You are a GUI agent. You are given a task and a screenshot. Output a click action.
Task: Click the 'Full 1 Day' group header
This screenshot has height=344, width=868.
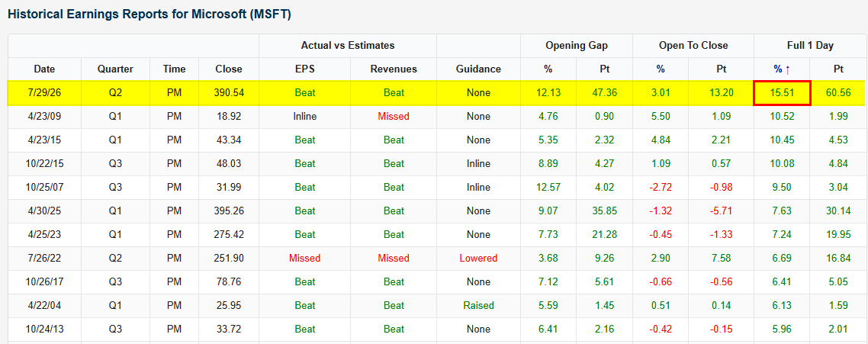click(x=811, y=46)
